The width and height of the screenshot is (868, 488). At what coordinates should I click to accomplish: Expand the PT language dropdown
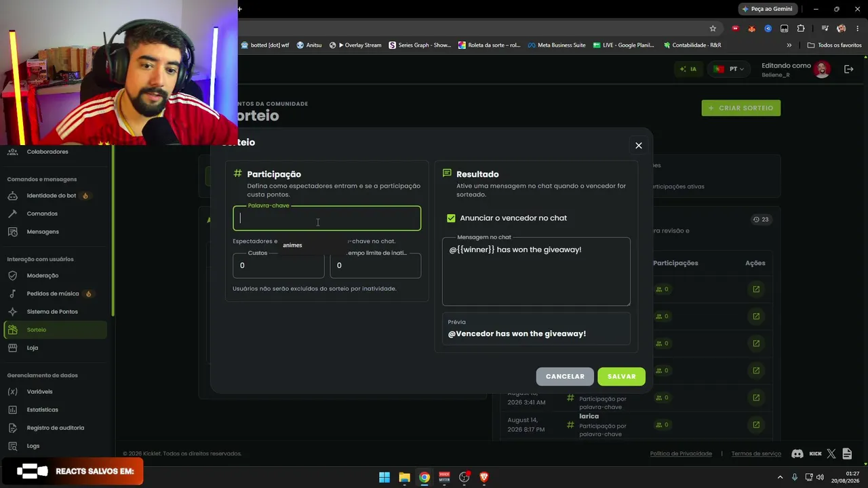(x=728, y=69)
